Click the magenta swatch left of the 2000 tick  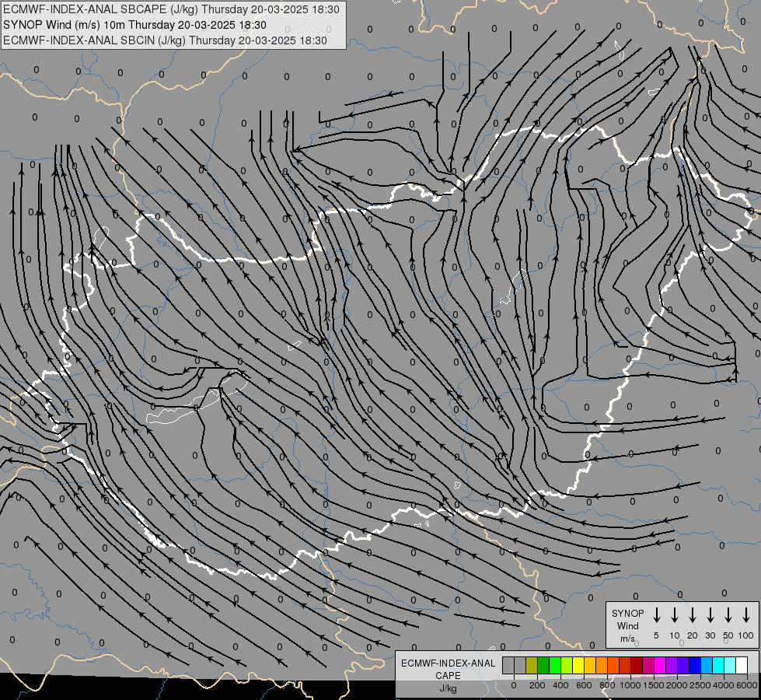660,665
